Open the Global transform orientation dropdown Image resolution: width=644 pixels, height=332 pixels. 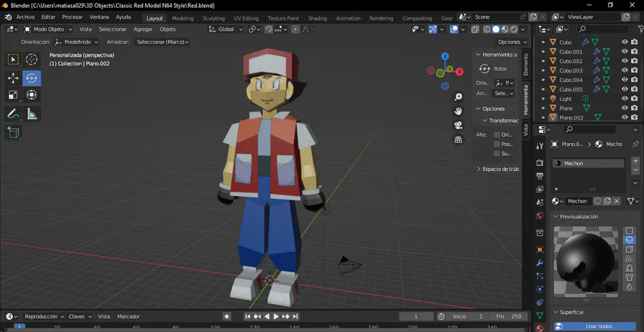tap(225, 29)
